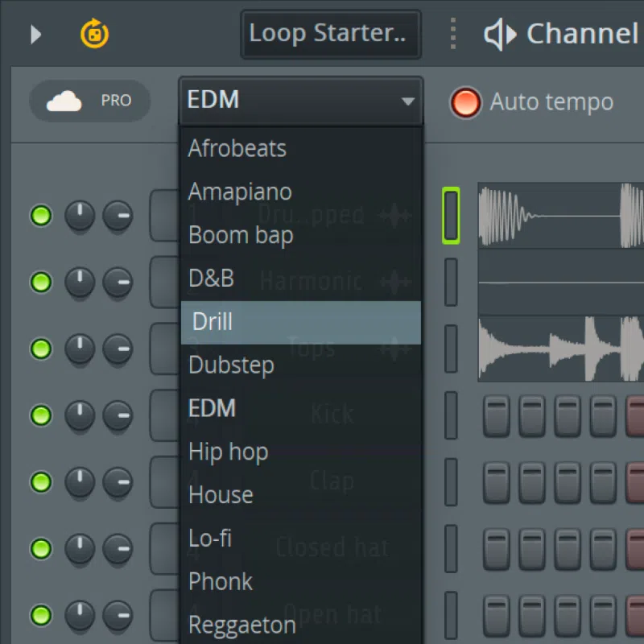The width and height of the screenshot is (644, 644).
Task: Select the bold EDM list entry
Action: point(300,408)
